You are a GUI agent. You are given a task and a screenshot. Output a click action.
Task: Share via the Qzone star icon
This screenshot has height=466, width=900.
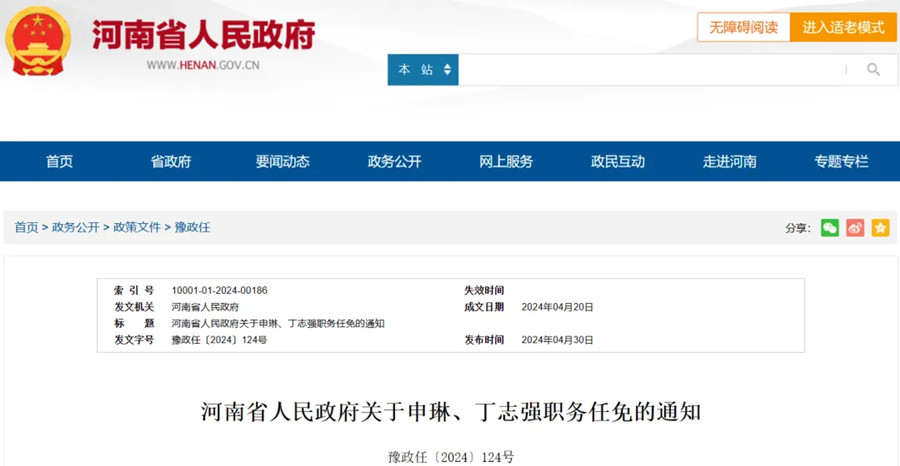[880, 228]
